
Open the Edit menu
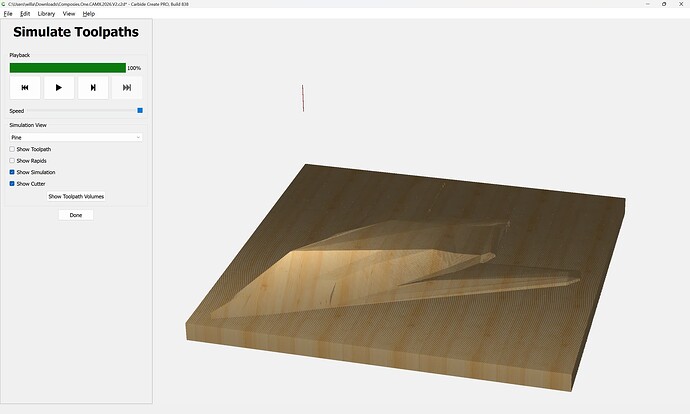(25, 14)
